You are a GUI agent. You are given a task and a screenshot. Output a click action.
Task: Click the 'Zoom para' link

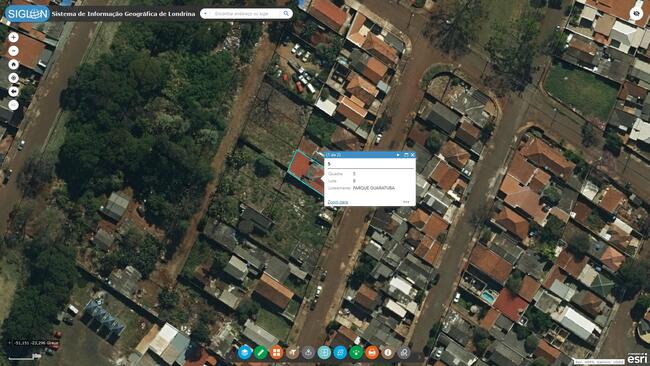click(x=337, y=202)
